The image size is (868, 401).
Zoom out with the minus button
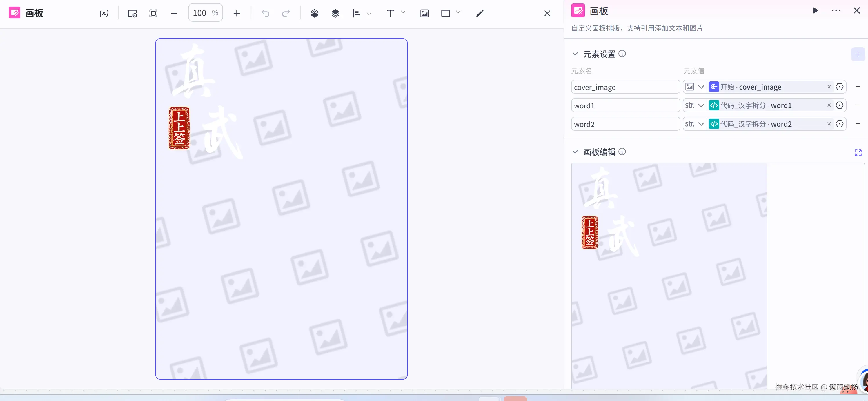click(174, 13)
